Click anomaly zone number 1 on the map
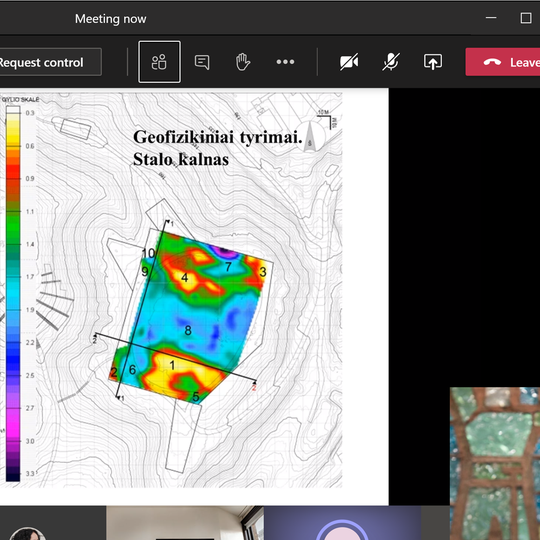This screenshot has height=540, width=540. pyautogui.click(x=172, y=365)
